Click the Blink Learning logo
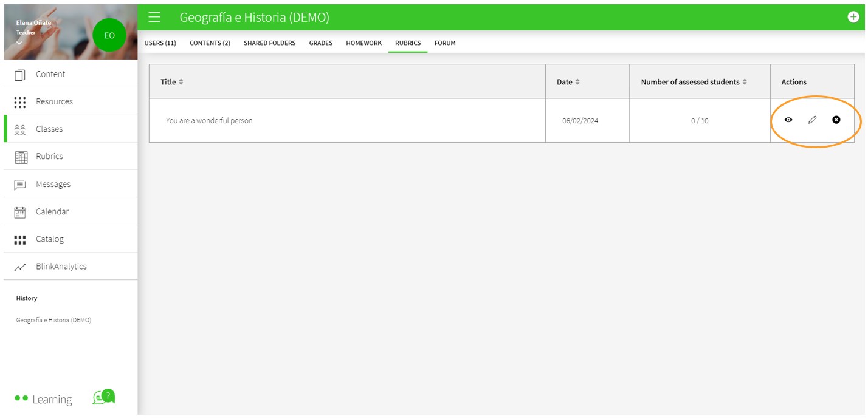Screen dimensions: 868x419 click(43, 399)
